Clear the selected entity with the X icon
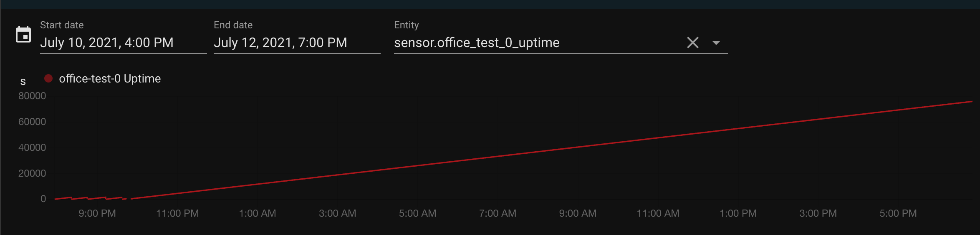Viewport: 980px width, 235px height. [692, 42]
